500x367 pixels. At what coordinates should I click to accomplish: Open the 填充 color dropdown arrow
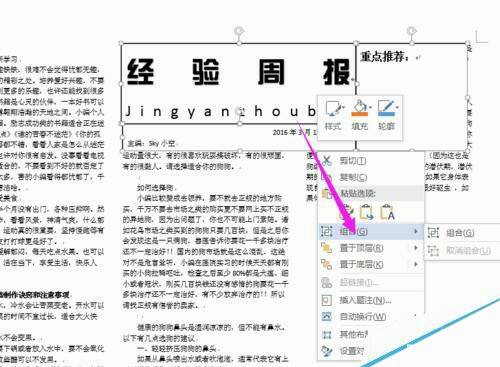point(370,107)
